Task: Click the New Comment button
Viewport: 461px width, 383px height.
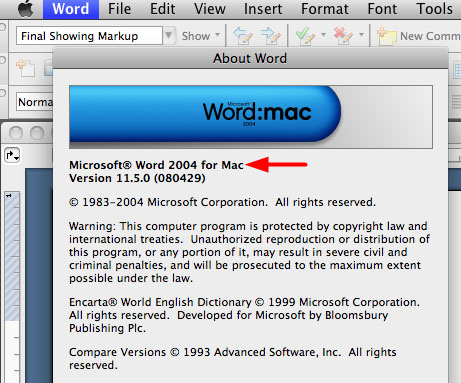Action: tap(419, 36)
